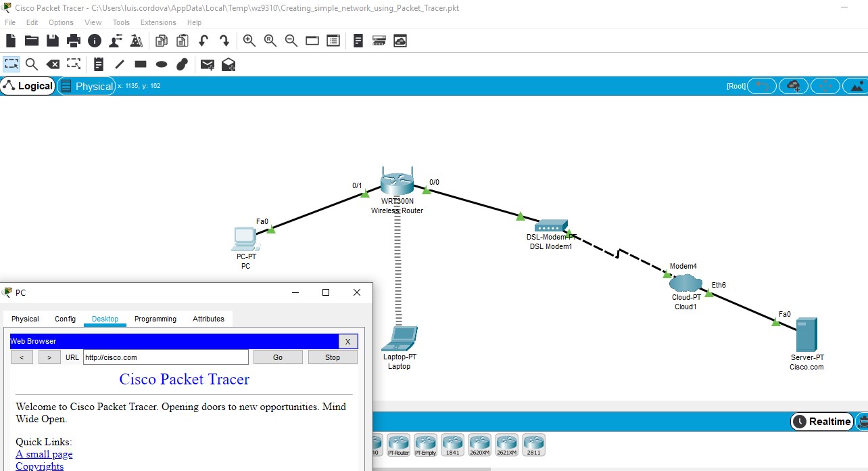Viewport: 868px width, 471px height.
Task: Follow the 'A small page' link
Action: coord(44,454)
